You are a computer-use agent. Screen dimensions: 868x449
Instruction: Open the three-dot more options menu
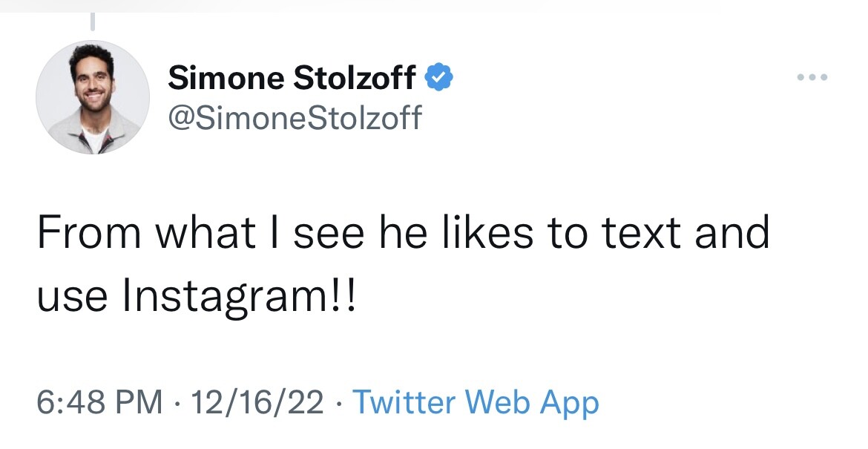pyautogui.click(x=812, y=77)
